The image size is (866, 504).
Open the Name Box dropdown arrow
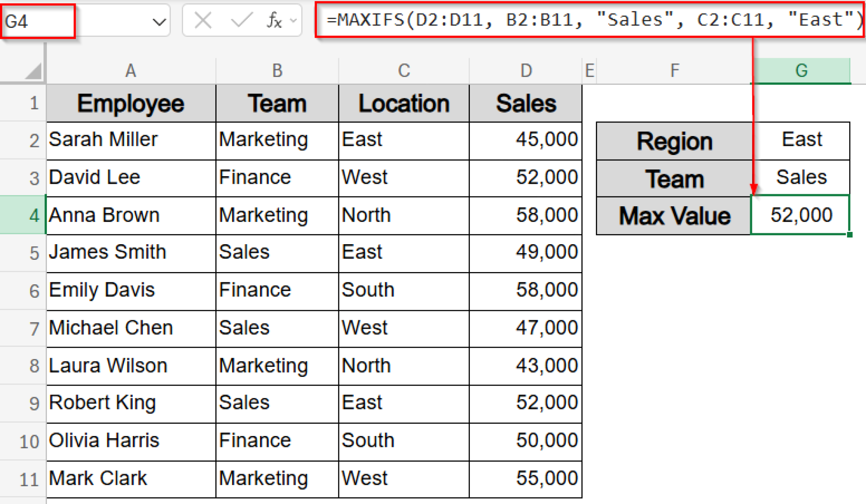159,20
